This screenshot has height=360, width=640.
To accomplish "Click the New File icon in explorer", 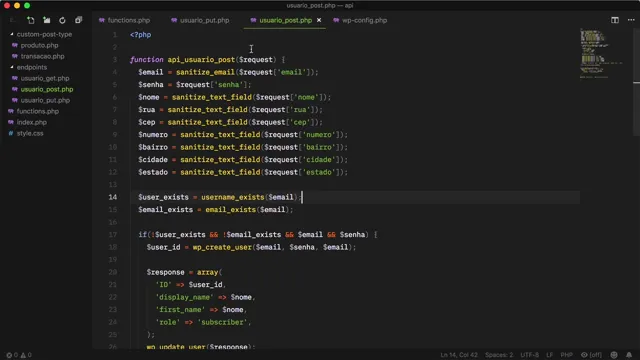I will [31, 20].
